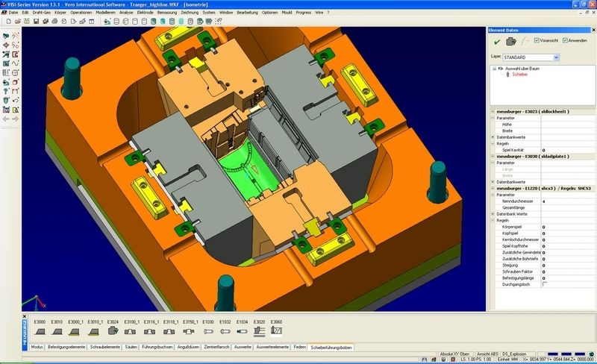Collapse the meusburger E3025 sldlockheel1 section
This screenshot has height=364, width=597.
point(493,112)
